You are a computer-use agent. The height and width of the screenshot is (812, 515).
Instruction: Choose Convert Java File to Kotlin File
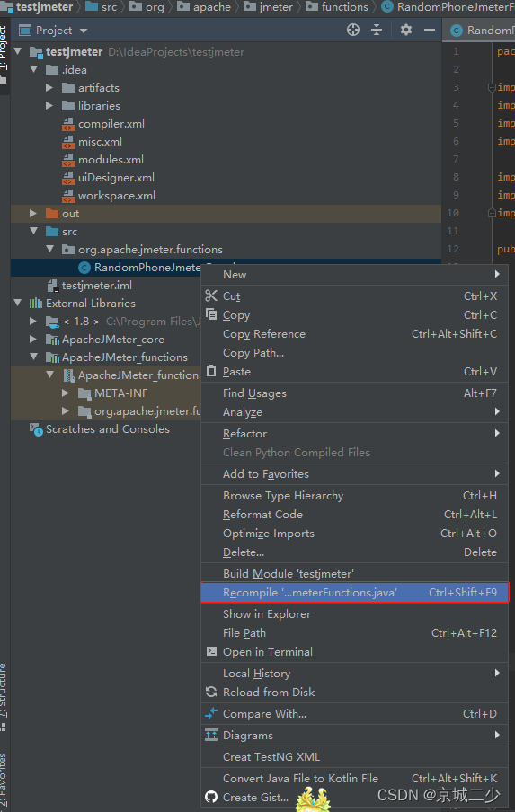click(x=354, y=779)
